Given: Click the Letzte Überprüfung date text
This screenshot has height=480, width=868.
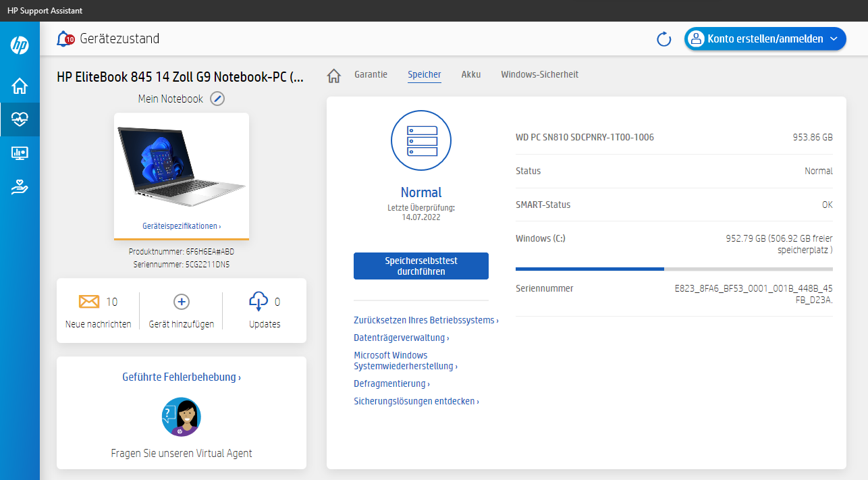Looking at the screenshot, I should point(421,213).
